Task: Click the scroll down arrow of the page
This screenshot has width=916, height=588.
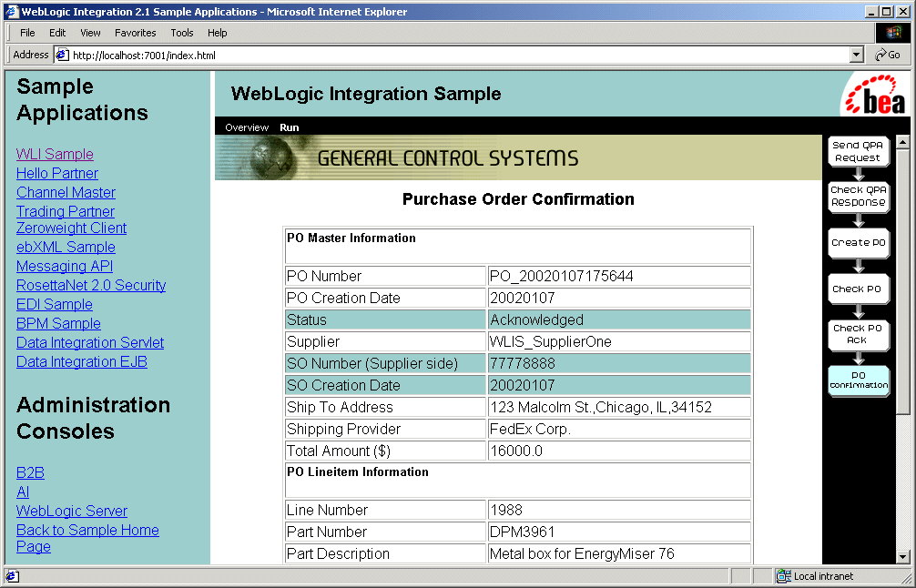Action: click(x=902, y=556)
